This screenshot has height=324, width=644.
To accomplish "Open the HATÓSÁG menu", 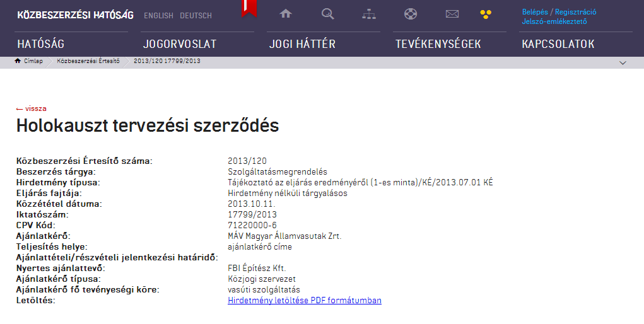I will point(40,44).
